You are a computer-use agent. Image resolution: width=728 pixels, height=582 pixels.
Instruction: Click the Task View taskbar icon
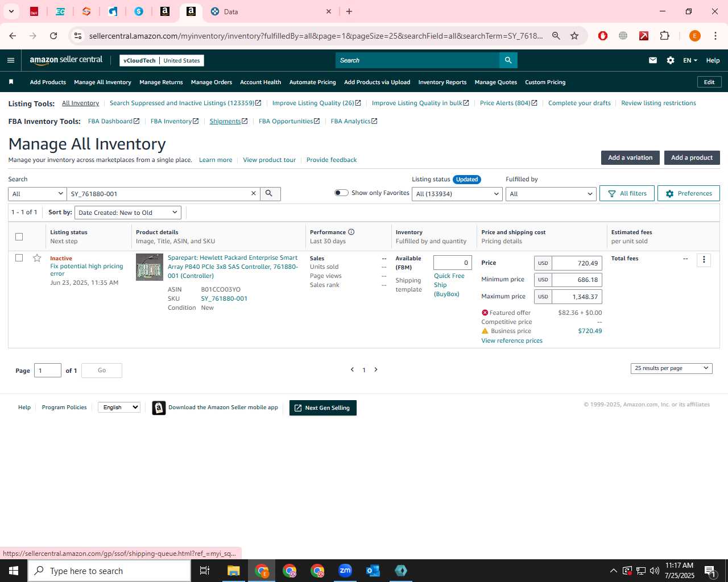205,571
